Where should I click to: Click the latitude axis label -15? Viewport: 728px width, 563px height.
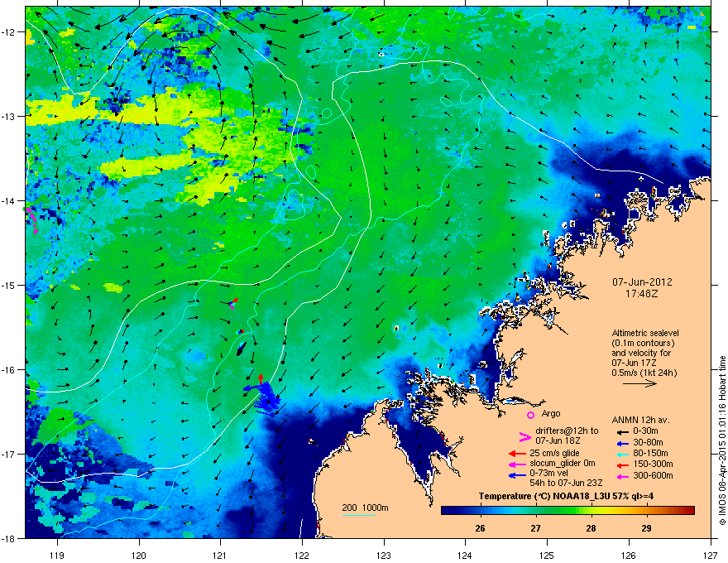[9, 285]
